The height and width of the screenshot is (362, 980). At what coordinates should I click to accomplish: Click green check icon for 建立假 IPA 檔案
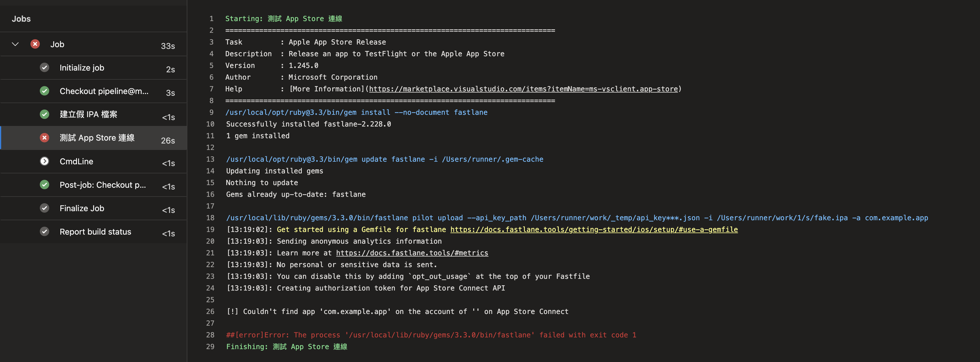coord(44,114)
